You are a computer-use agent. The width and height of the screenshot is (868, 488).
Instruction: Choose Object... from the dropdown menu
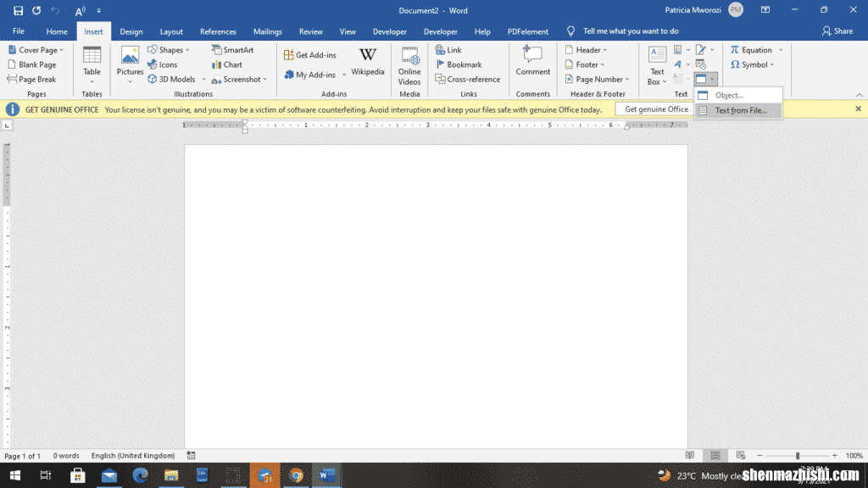(738, 95)
